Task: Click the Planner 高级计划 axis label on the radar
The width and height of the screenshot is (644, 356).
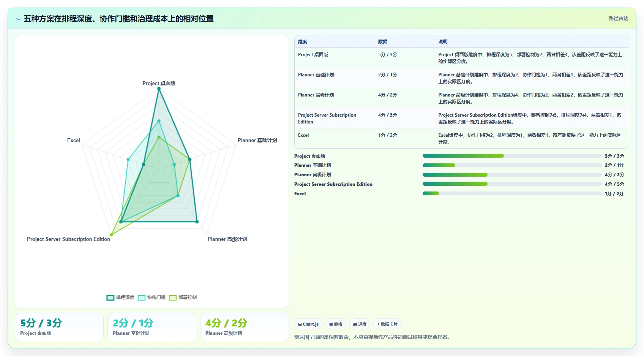Action: [x=227, y=239]
